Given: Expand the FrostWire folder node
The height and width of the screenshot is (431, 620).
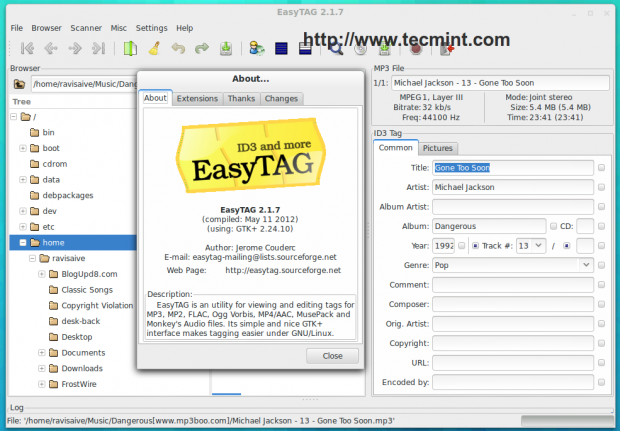Looking at the screenshot, I should point(42,384).
